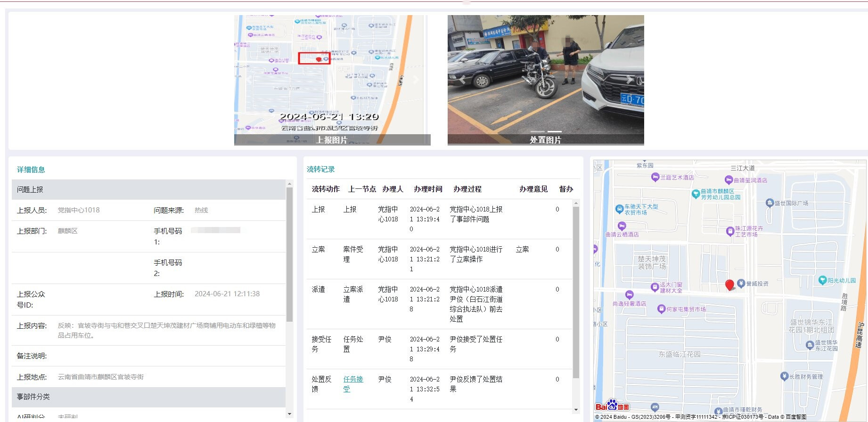
Task: Click the 详细信息 panel scrollbar thumb
Action: (x=289, y=254)
